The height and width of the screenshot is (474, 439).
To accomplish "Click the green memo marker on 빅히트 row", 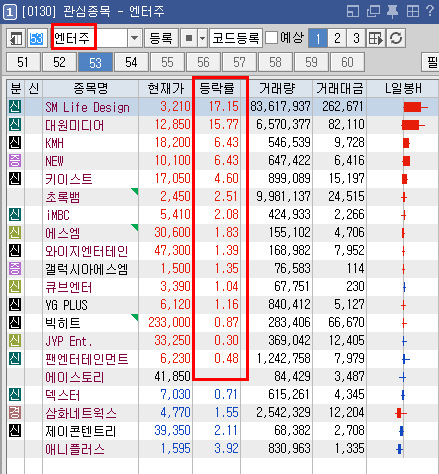I will [135, 317].
